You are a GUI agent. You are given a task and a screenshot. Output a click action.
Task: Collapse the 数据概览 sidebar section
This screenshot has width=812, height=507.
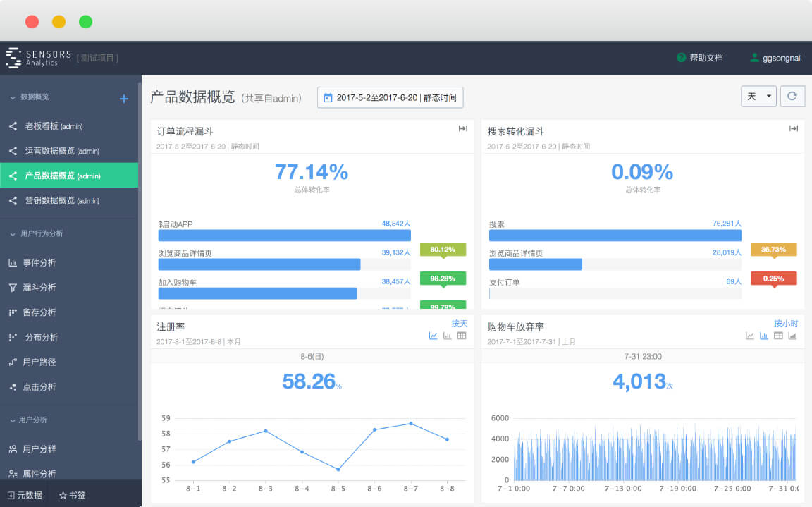(x=13, y=97)
